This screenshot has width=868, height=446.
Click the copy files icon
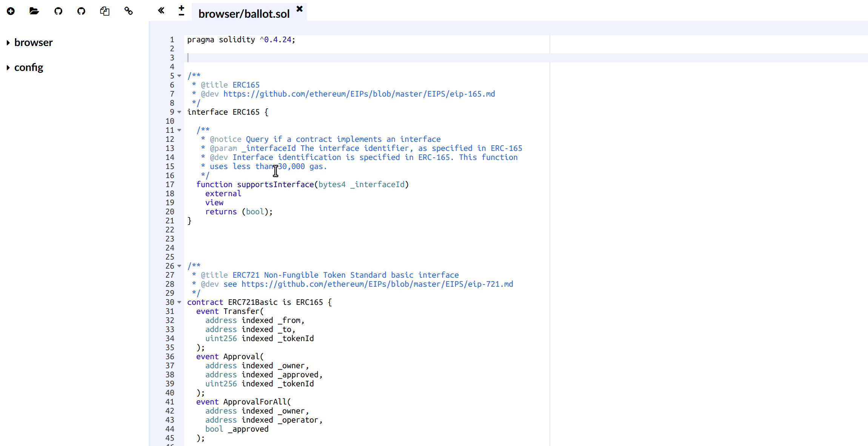[x=105, y=11]
